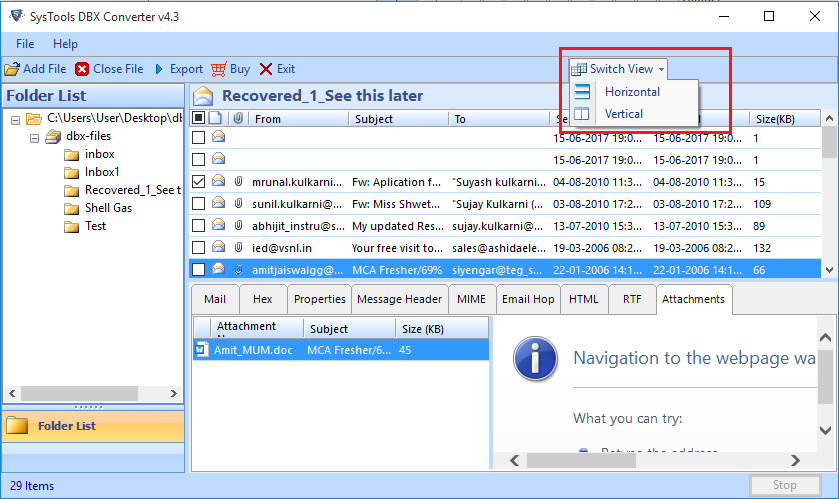Image resolution: width=839 pixels, height=499 pixels.
Task: Switch to the Hex tab
Action: [x=263, y=299]
